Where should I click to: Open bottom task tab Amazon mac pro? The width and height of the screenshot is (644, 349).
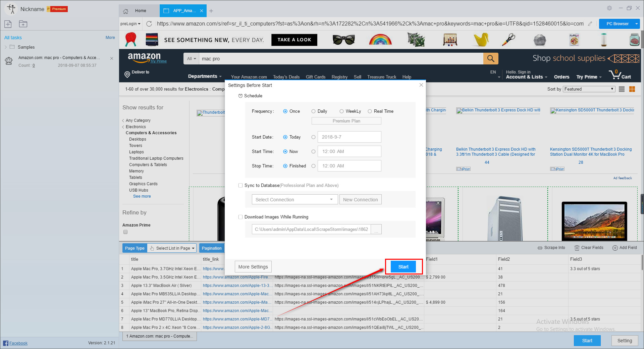160,336
